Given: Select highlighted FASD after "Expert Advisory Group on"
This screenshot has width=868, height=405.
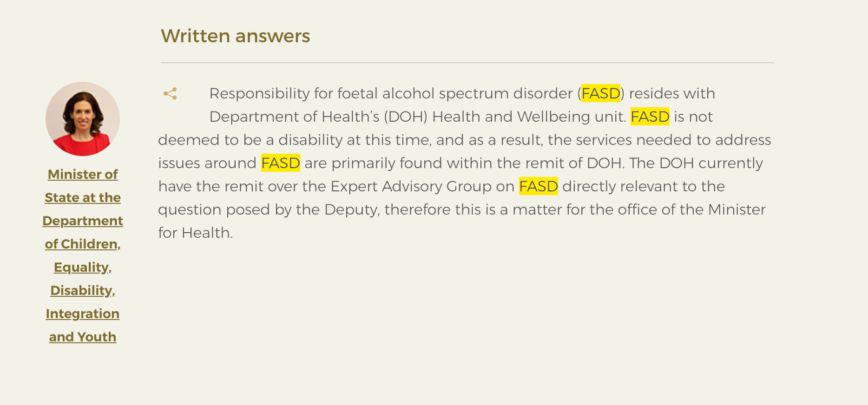Looking at the screenshot, I should [539, 186].
